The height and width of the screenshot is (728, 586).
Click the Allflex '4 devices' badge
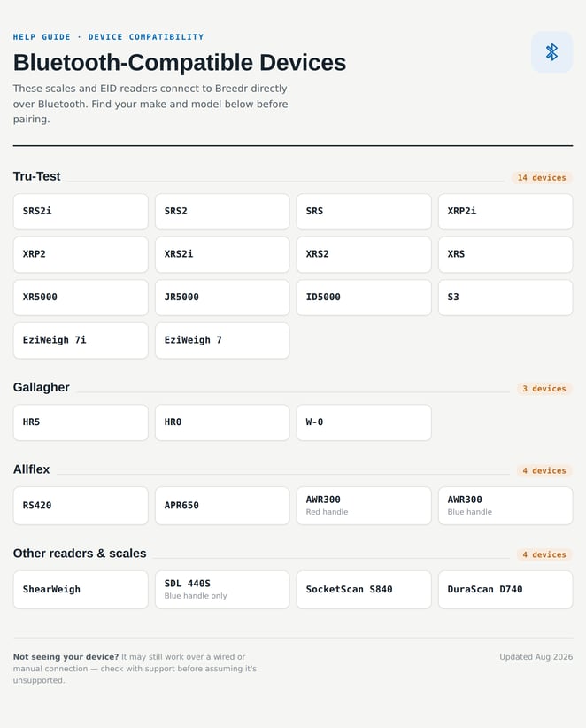(x=544, y=471)
